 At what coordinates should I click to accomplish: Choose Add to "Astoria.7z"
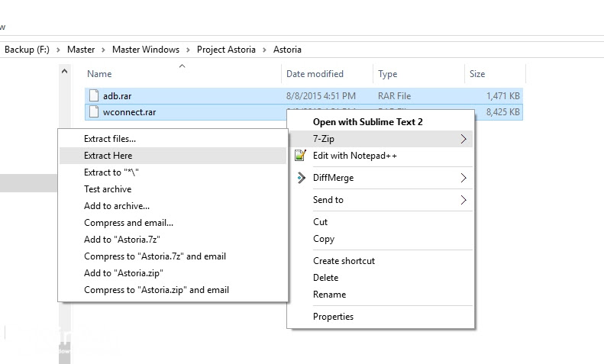(173, 240)
